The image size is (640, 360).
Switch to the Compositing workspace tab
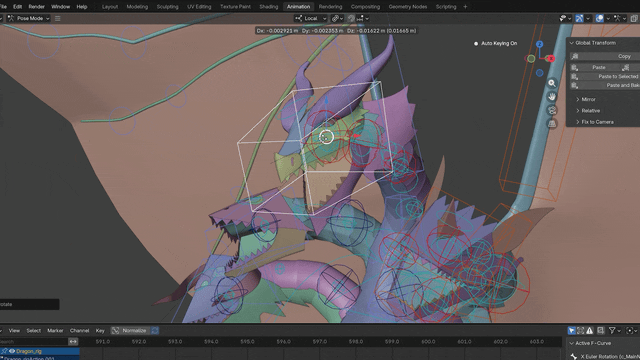(x=365, y=7)
